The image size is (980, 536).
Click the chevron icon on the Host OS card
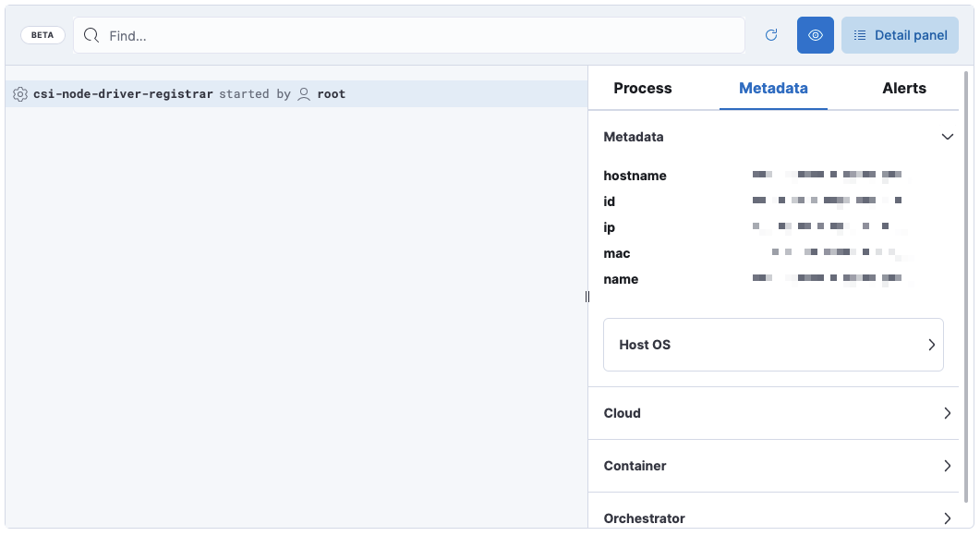(x=930, y=344)
